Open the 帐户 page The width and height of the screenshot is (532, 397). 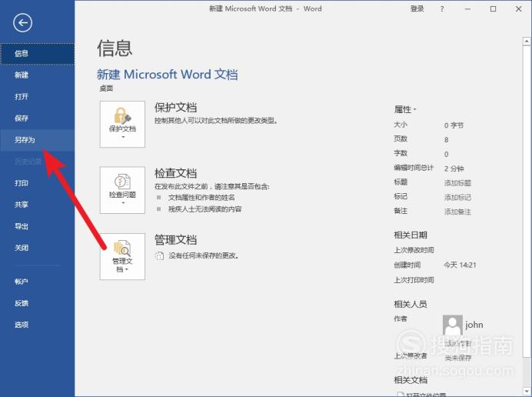pos(38,282)
